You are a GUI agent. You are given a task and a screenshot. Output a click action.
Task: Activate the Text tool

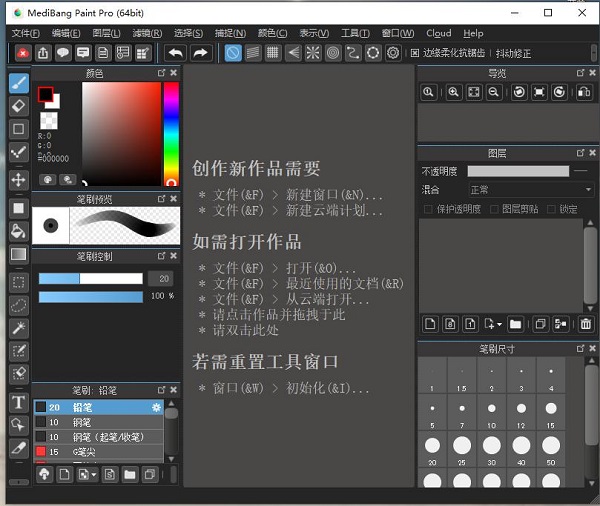pyautogui.click(x=18, y=402)
